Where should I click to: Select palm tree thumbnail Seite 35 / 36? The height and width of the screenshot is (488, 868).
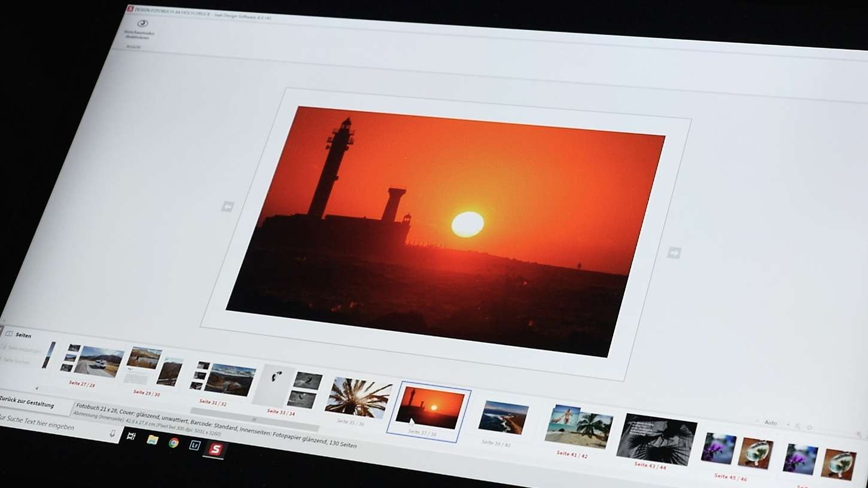pyautogui.click(x=358, y=398)
